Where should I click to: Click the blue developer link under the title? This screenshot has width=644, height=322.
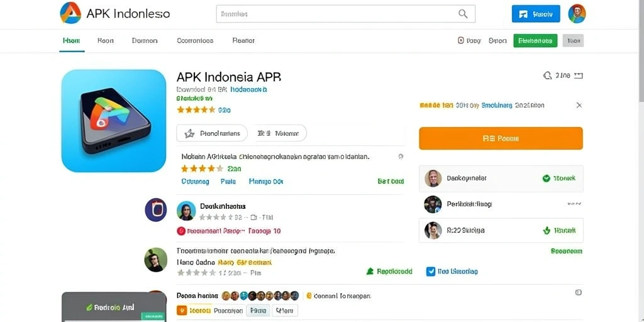[x=248, y=89]
